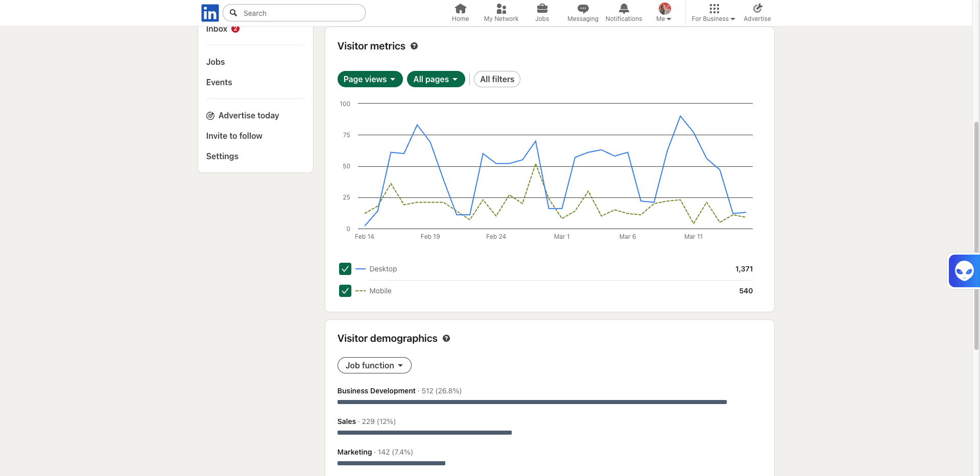The height and width of the screenshot is (476, 980).
Task: Expand the Page views dropdown
Action: (x=370, y=79)
